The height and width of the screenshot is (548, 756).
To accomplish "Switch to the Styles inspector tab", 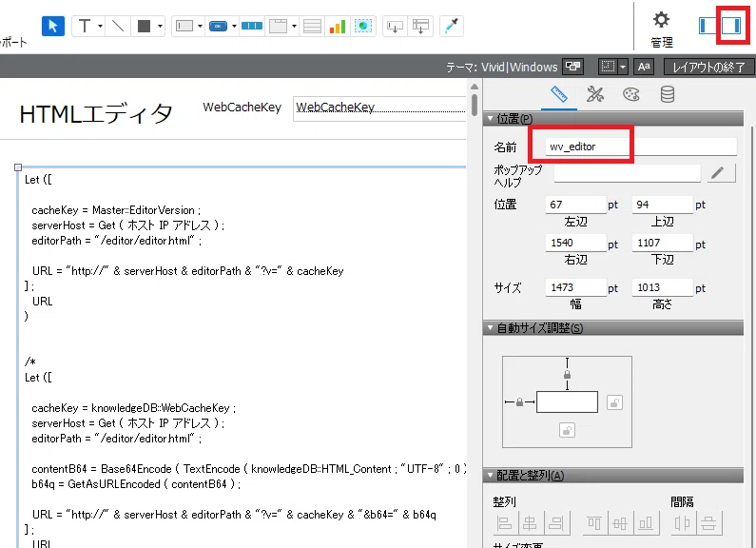I will point(594,94).
